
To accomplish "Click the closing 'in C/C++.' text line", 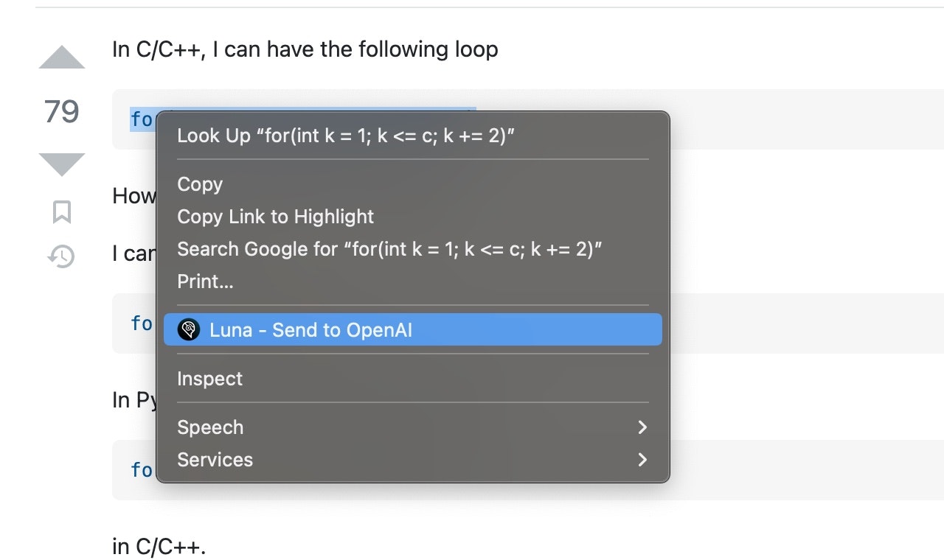I will coord(159,547).
